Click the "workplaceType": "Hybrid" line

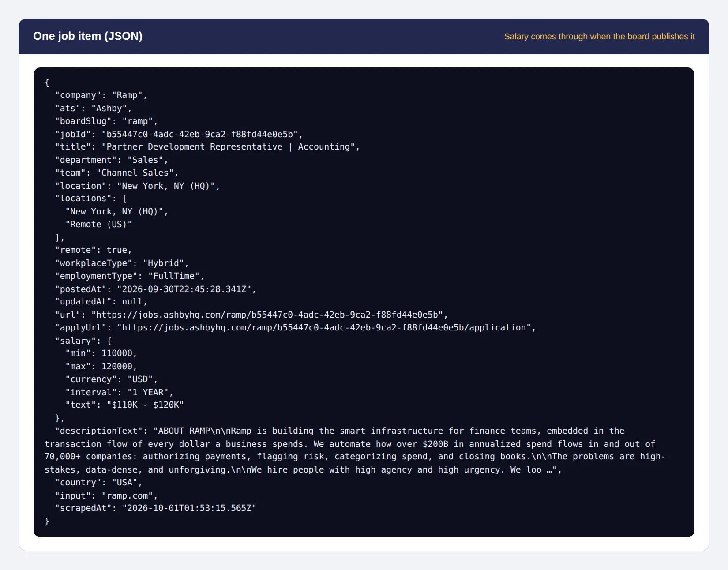click(x=122, y=263)
